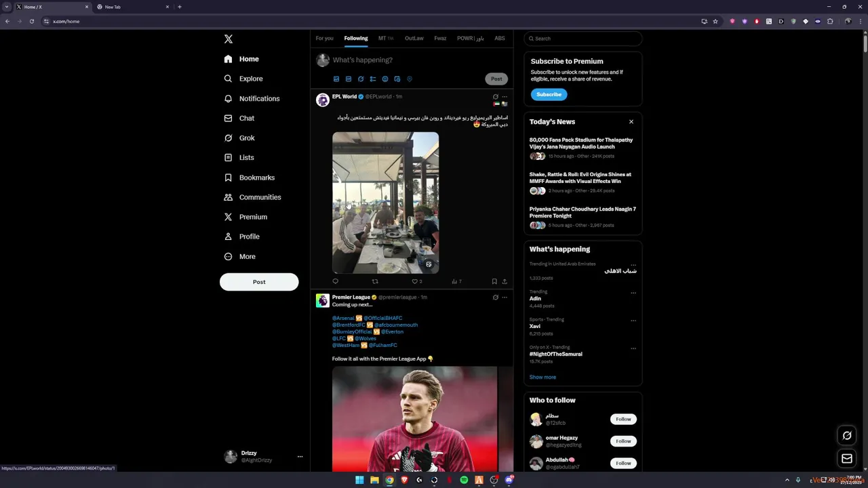Close the Today's News panel

(x=631, y=122)
